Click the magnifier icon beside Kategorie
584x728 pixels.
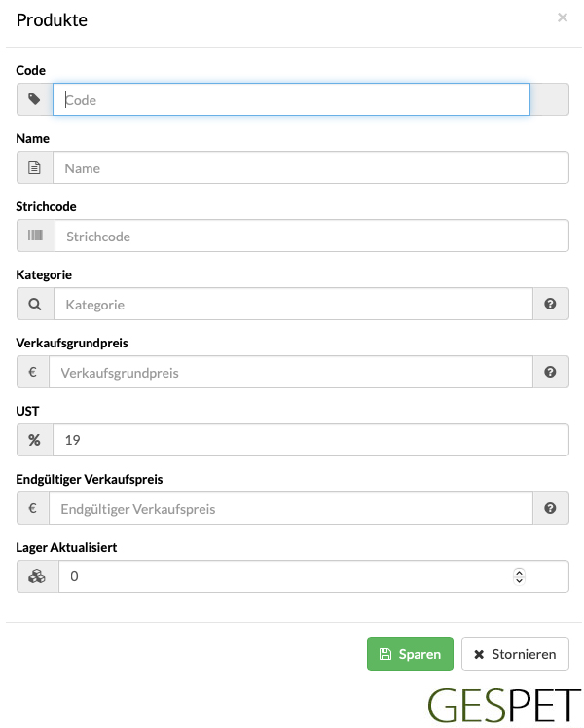35,304
